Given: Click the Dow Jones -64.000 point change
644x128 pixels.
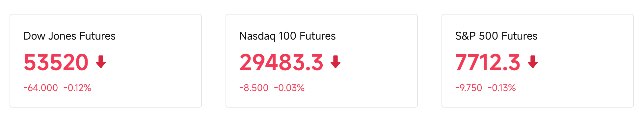Looking at the screenshot, I should (x=40, y=88).
